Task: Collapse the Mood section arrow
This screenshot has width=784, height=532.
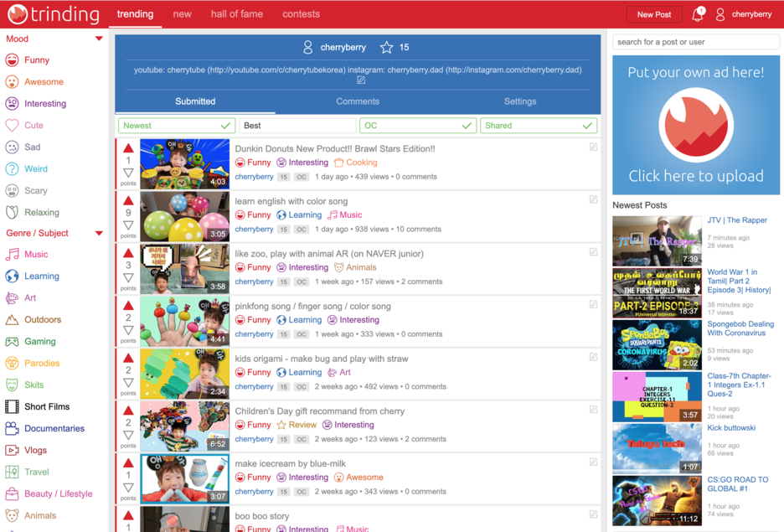Action: [99, 39]
